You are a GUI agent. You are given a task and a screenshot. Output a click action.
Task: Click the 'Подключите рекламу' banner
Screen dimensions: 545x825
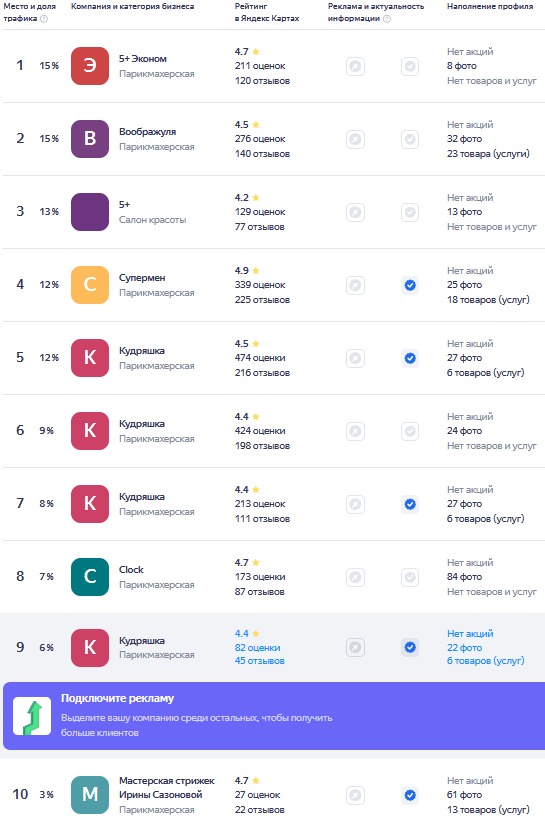tap(274, 716)
